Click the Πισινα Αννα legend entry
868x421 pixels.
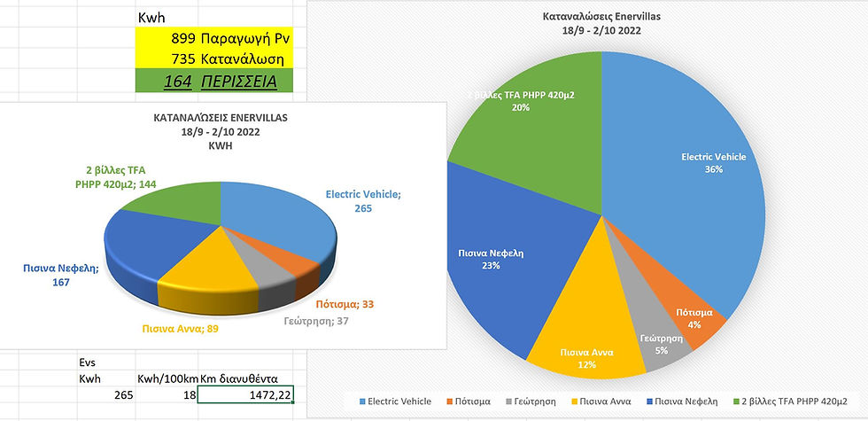tap(601, 401)
